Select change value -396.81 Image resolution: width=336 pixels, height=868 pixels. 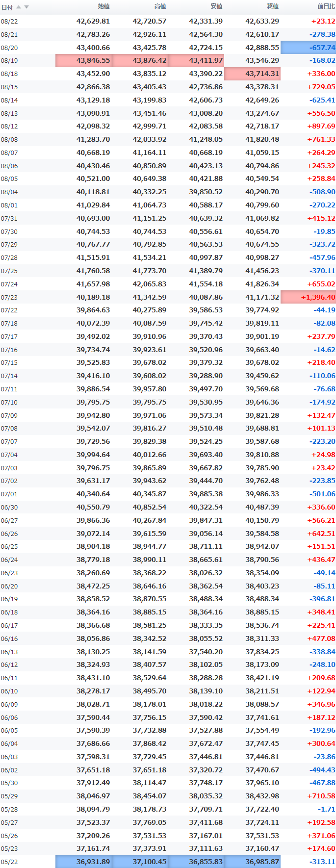pos(322,599)
